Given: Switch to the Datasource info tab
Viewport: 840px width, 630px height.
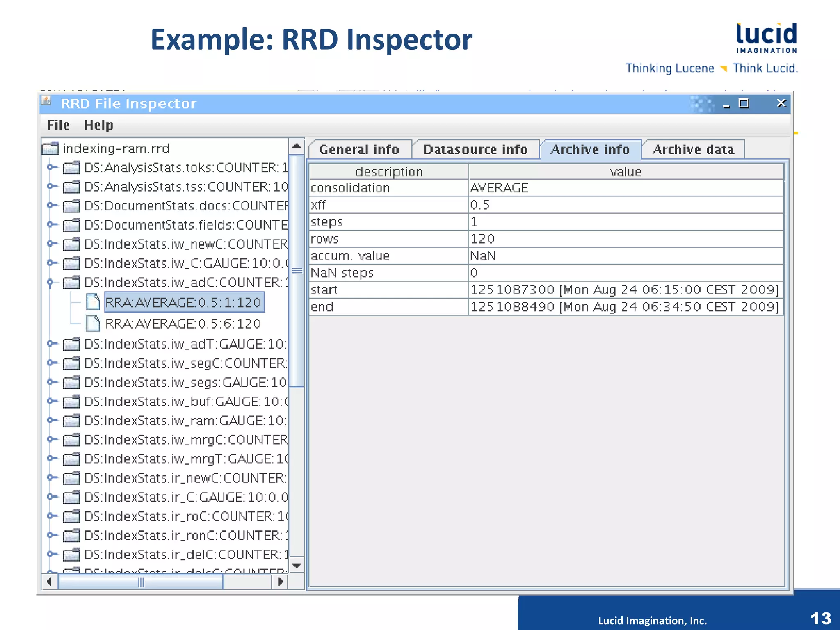Looking at the screenshot, I should pos(476,149).
